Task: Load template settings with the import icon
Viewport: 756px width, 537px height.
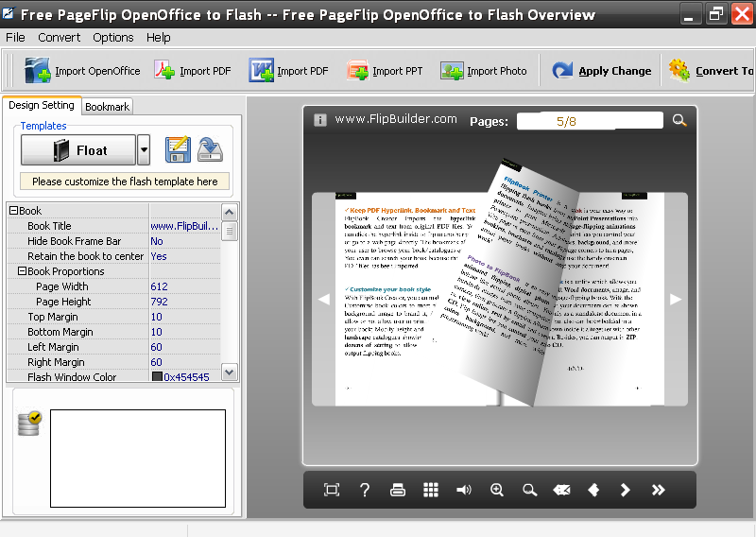Action: [210, 149]
